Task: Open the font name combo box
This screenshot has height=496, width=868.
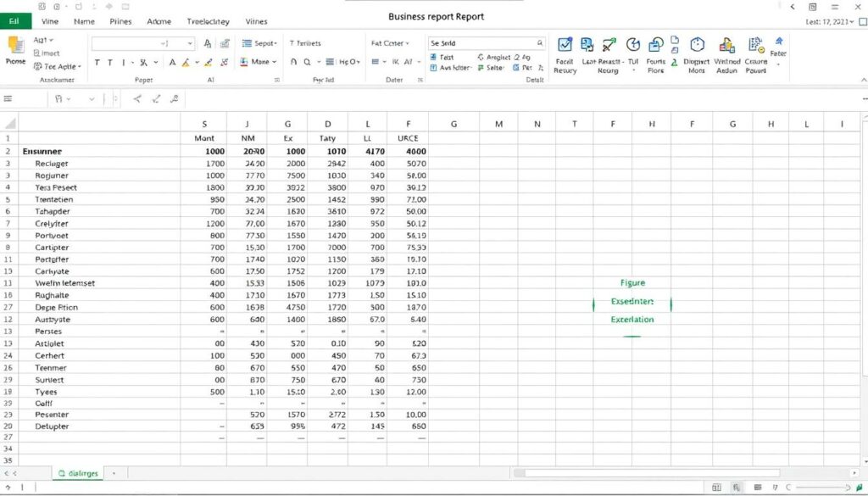Action: pos(142,43)
